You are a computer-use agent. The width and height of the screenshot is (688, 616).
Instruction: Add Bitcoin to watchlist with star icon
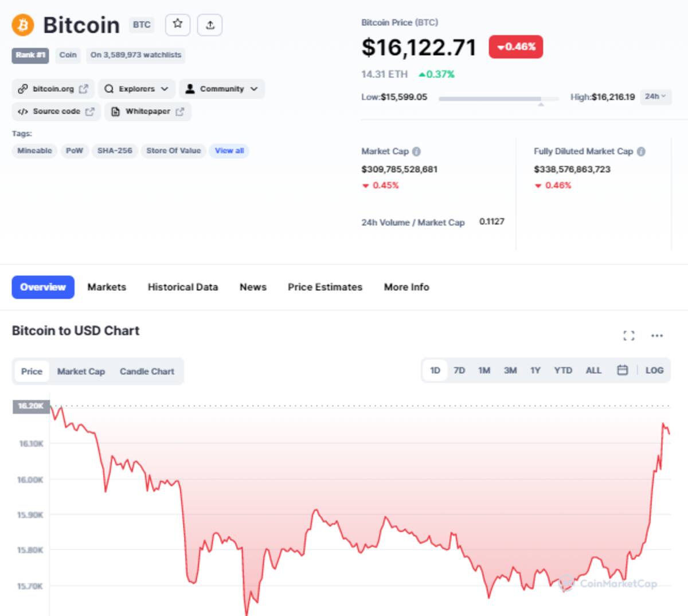tap(178, 25)
